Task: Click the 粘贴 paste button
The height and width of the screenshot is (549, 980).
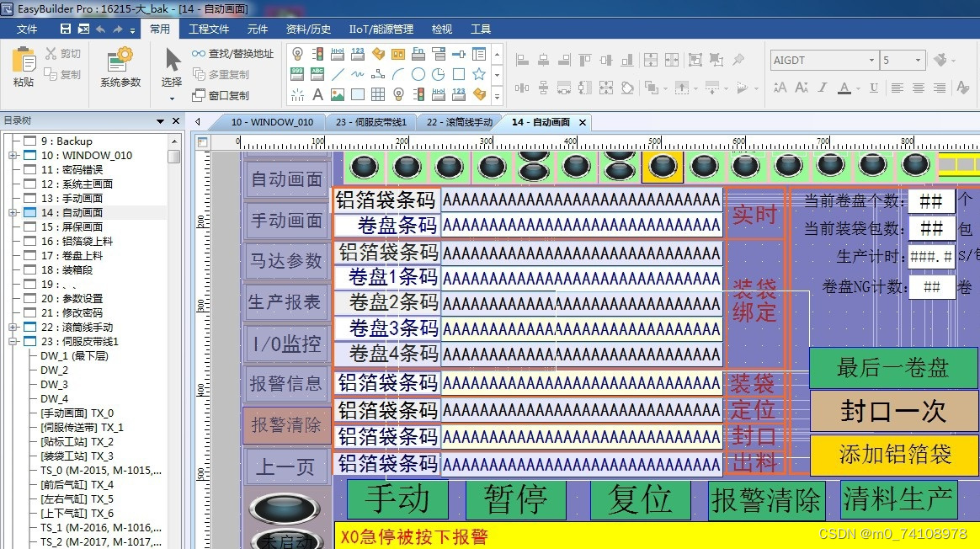Action: coord(24,67)
